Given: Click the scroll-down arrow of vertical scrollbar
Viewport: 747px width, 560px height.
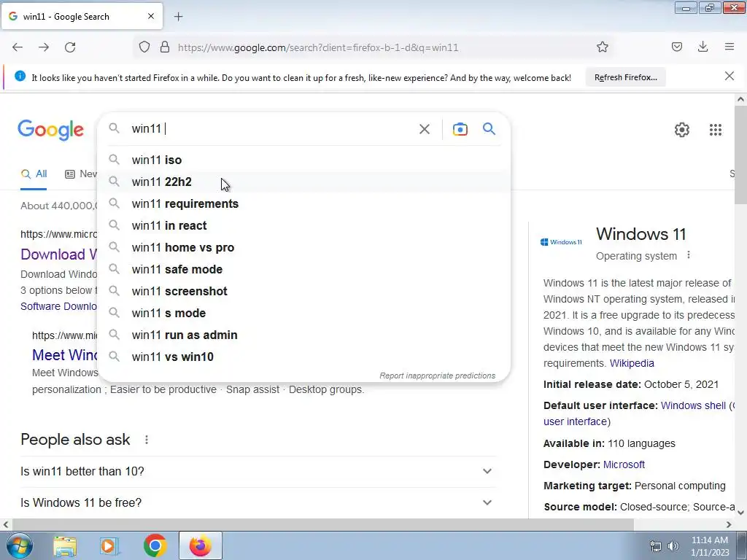Looking at the screenshot, I should [x=740, y=513].
